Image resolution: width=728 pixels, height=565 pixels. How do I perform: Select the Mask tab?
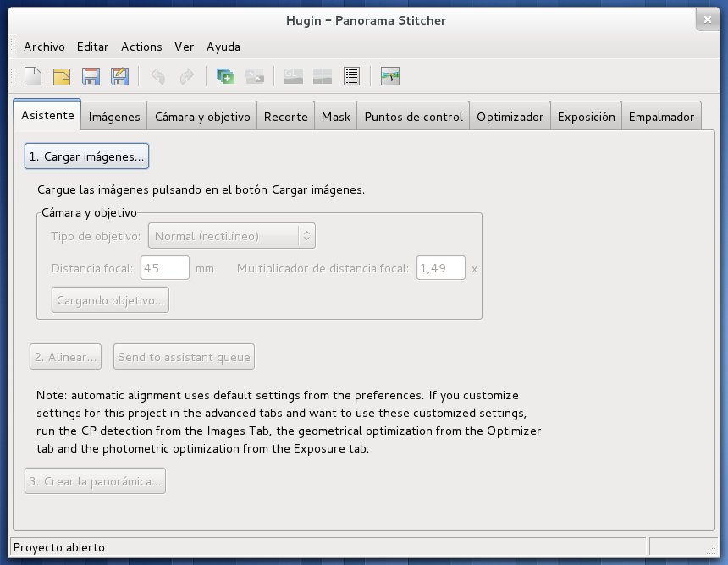[x=336, y=118]
